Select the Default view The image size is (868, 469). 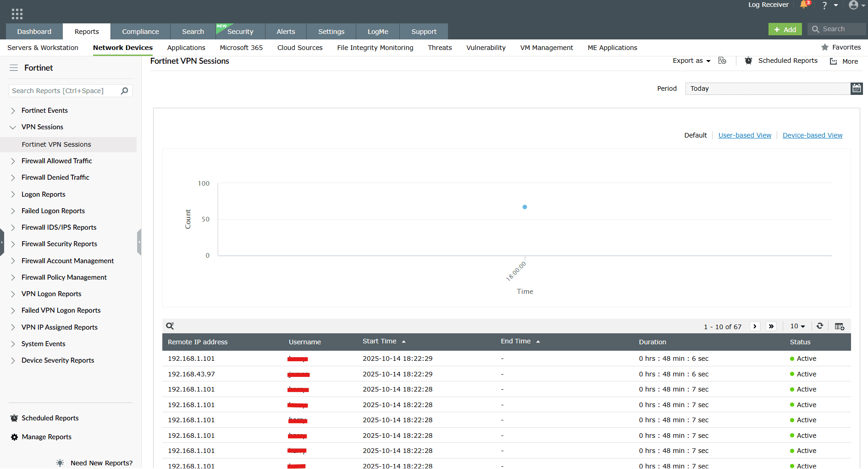point(696,135)
